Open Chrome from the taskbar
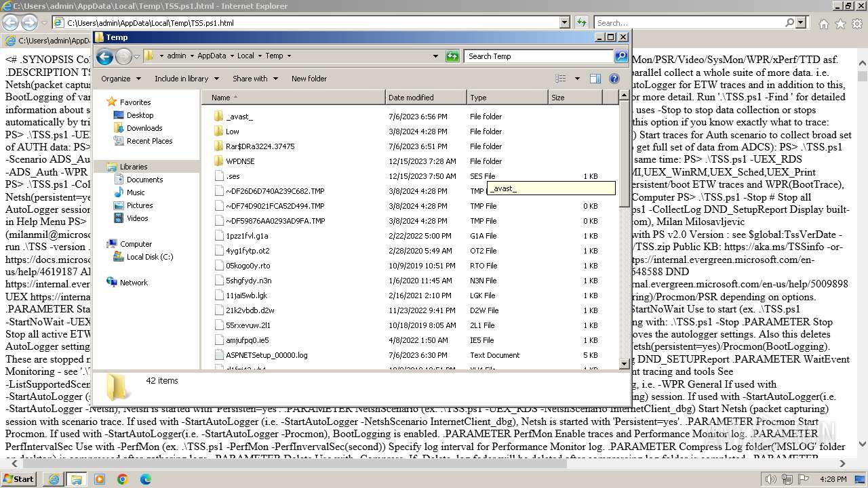The height and width of the screenshot is (488, 868). coord(123,479)
